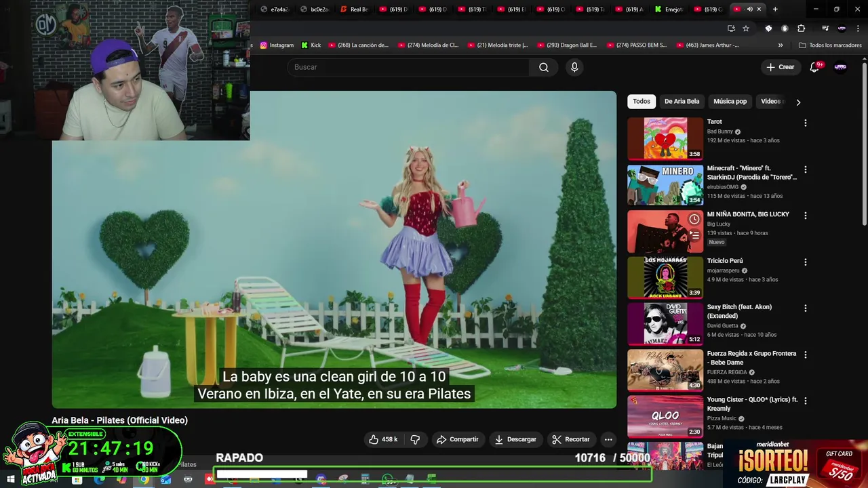This screenshot has height=488, width=868.
Task: Switch to the e7a4a2 browser tab
Action: 275,9
